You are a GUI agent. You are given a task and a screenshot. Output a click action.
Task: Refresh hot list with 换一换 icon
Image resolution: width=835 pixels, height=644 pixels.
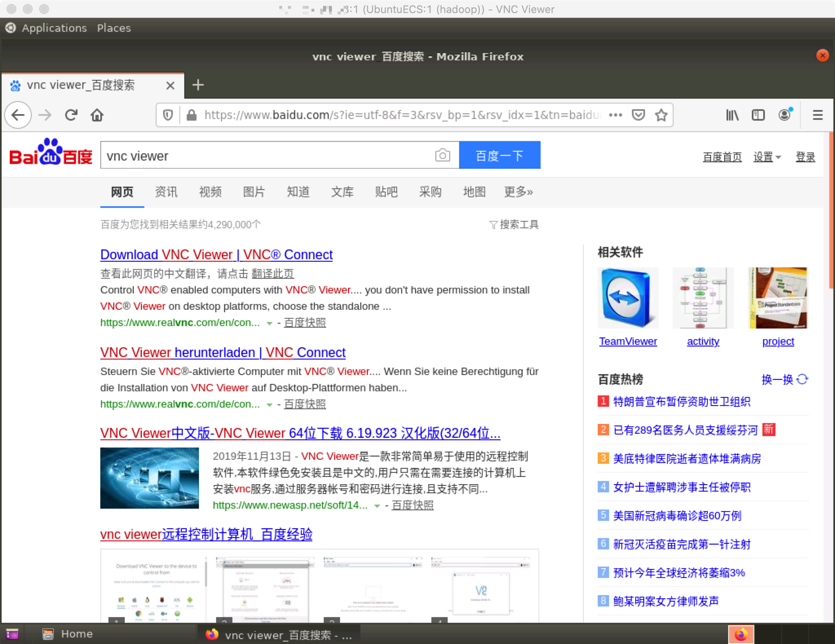pos(802,379)
